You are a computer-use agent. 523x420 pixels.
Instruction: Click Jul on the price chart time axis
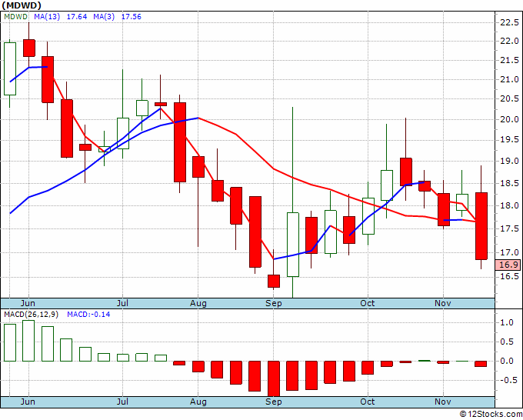(x=122, y=303)
